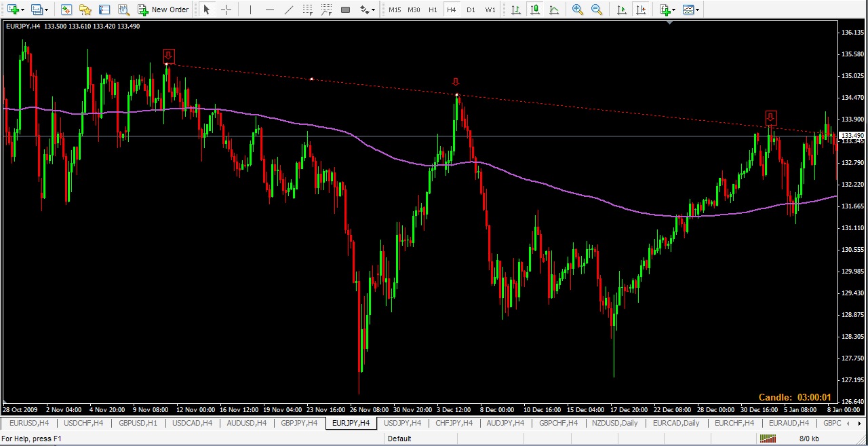Open the EURCAD,Daily chart tab
This screenshot has height=446, width=868.
676,423
